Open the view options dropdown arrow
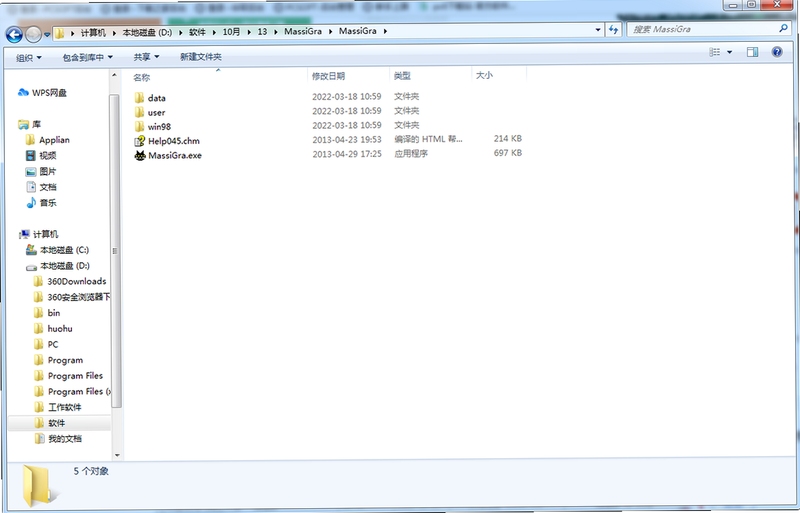Viewport: 800px width, 513px height. (730, 52)
